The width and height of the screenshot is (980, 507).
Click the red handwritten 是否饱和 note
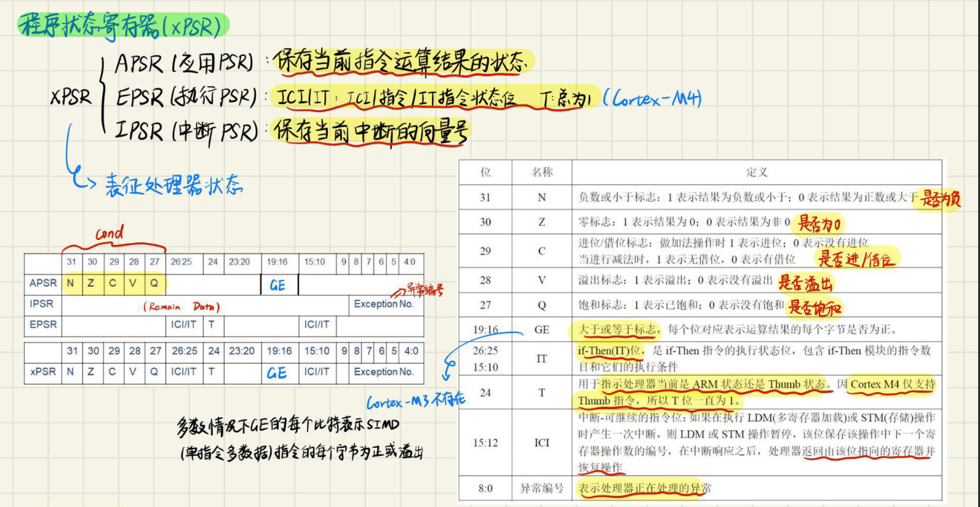[x=815, y=306]
